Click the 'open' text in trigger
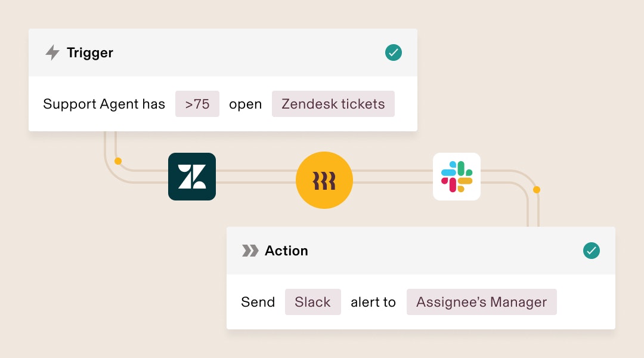 coord(245,104)
